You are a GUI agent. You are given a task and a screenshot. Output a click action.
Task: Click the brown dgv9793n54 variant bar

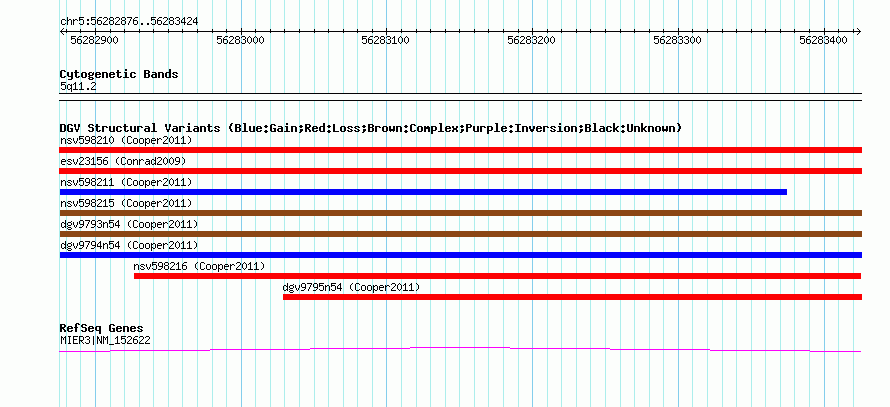coord(460,234)
